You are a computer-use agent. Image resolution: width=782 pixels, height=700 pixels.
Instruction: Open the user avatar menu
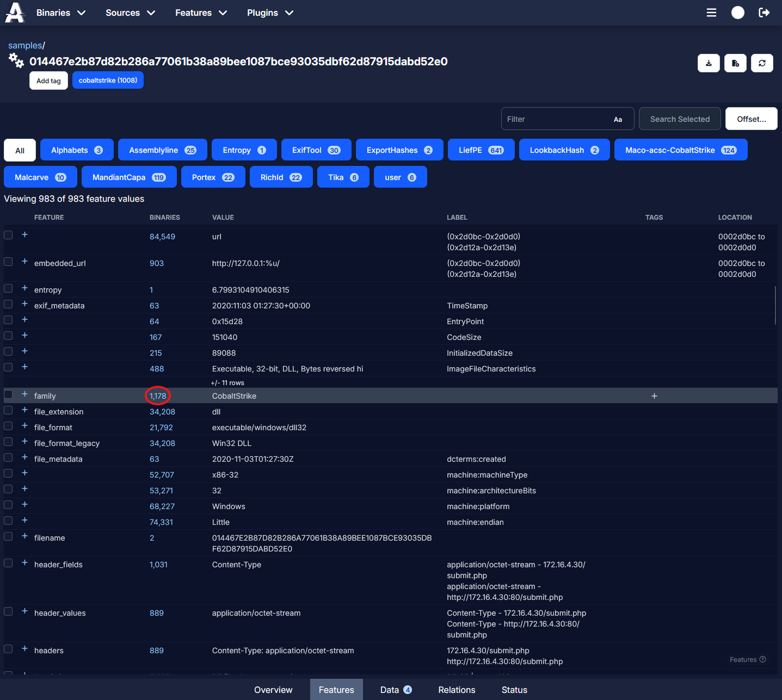coord(737,12)
